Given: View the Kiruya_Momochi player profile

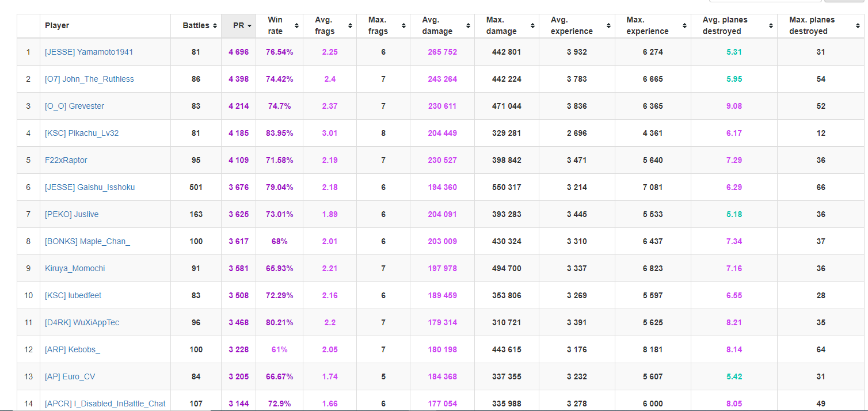Looking at the screenshot, I should click(x=75, y=269).
